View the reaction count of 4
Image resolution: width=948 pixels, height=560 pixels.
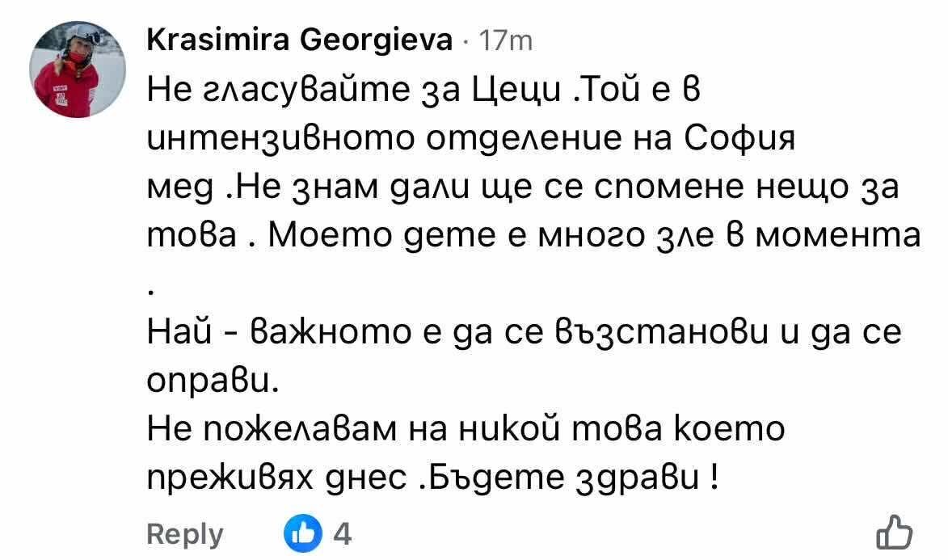tap(342, 534)
